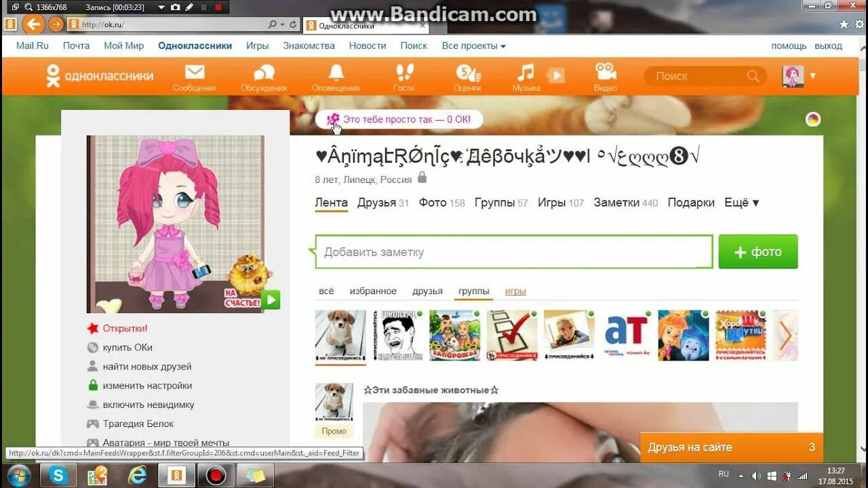
Task: Click the search magnifier icon in orange bar
Action: [753, 76]
